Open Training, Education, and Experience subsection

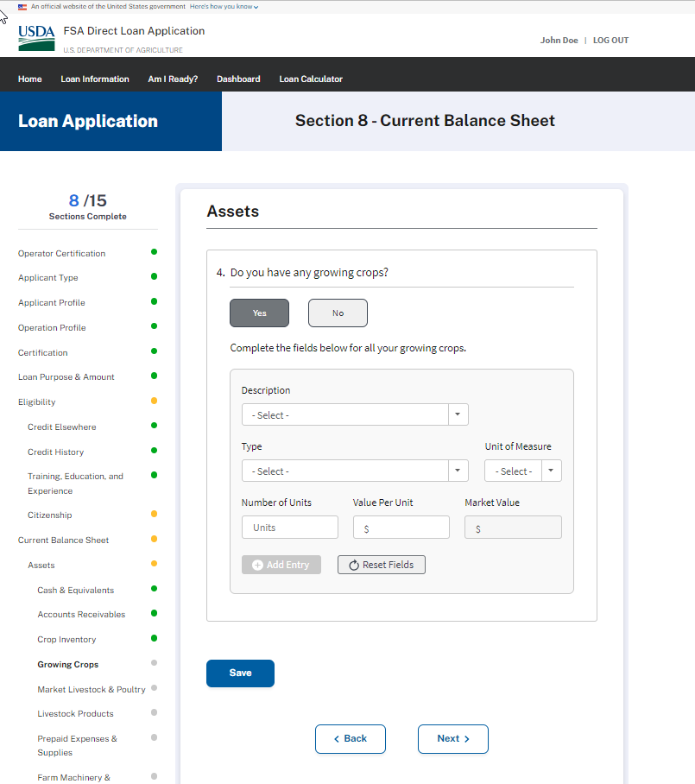(x=75, y=484)
